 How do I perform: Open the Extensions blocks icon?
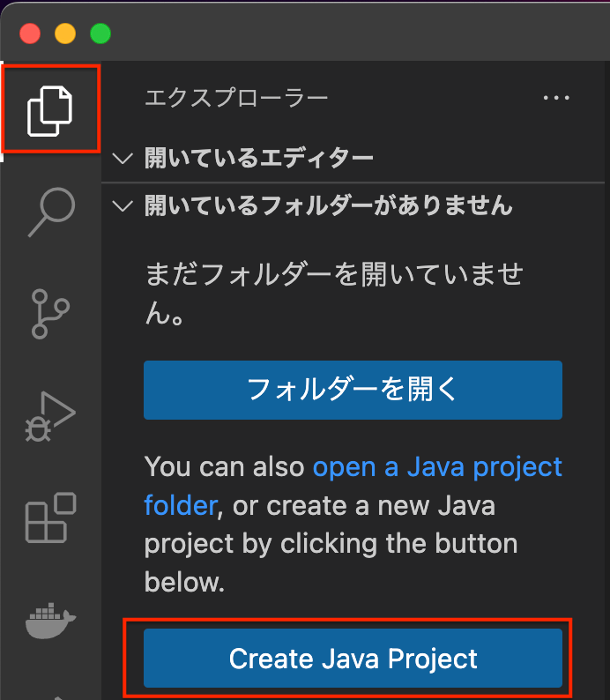tap(50, 518)
